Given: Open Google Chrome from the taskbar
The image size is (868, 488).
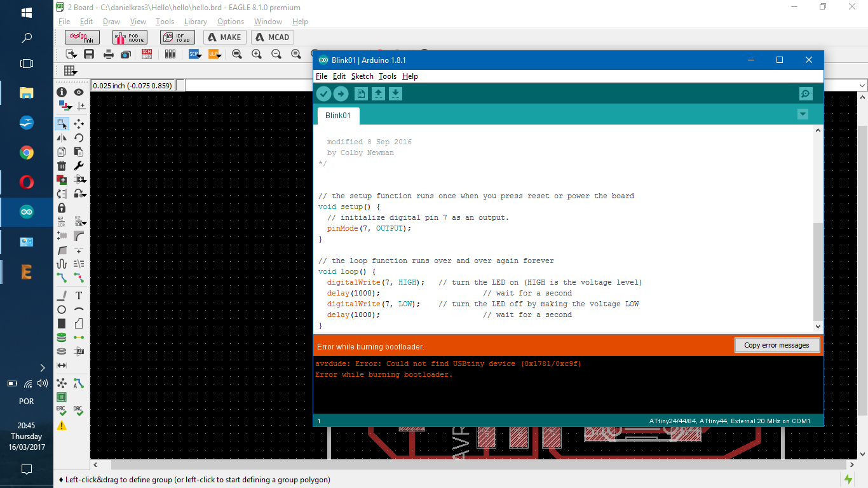Looking at the screenshot, I should (27, 152).
